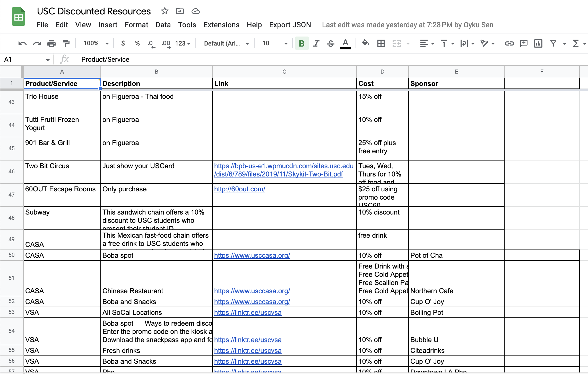This screenshot has width=588, height=374.
Task: Toggle strikethrough formatting
Action: click(331, 43)
